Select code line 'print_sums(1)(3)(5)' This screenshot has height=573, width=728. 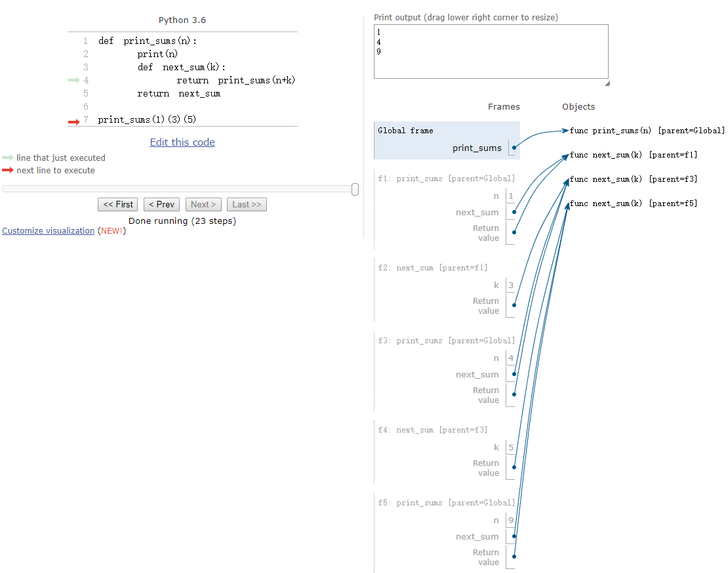147,119
